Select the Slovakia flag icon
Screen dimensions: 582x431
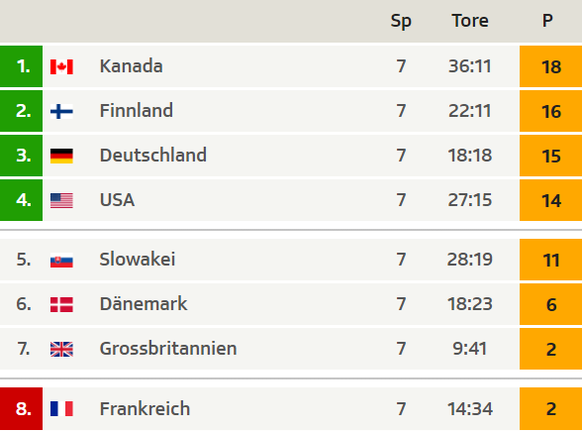[62, 260]
